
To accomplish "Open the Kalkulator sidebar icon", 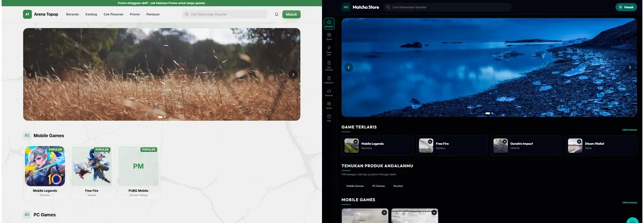I will click(329, 80).
